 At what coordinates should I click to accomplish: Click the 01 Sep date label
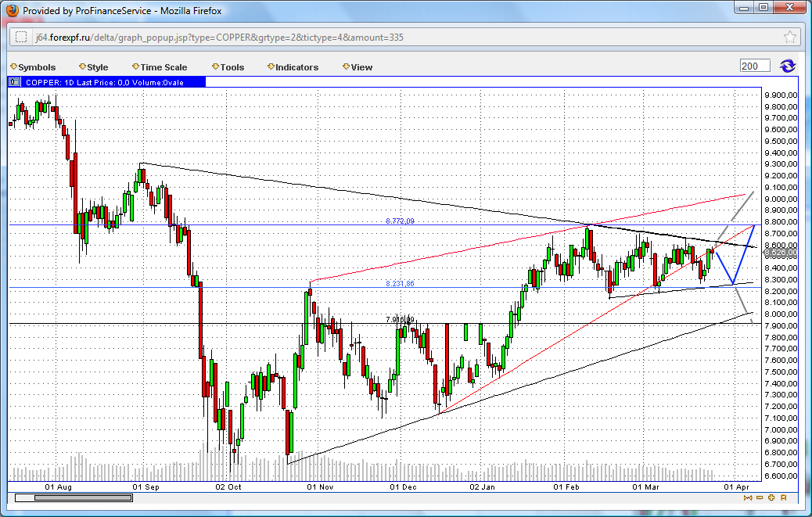[146, 487]
